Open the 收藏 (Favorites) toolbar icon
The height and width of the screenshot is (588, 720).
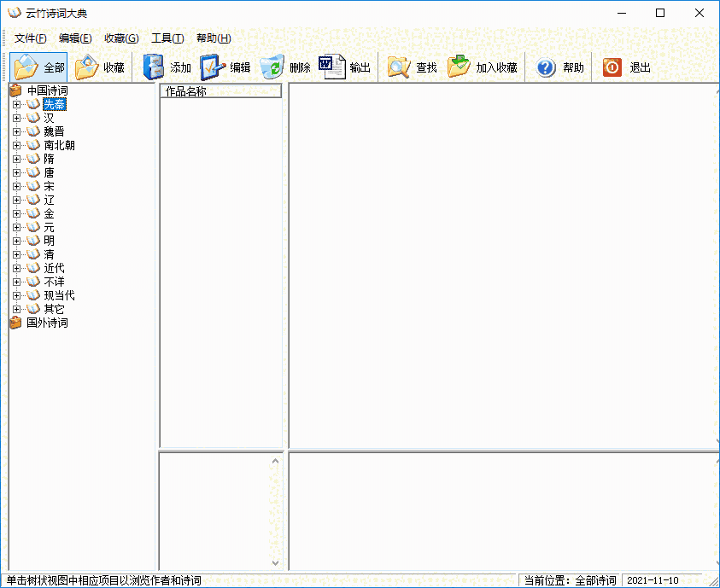pyautogui.click(x=86, y=67)
